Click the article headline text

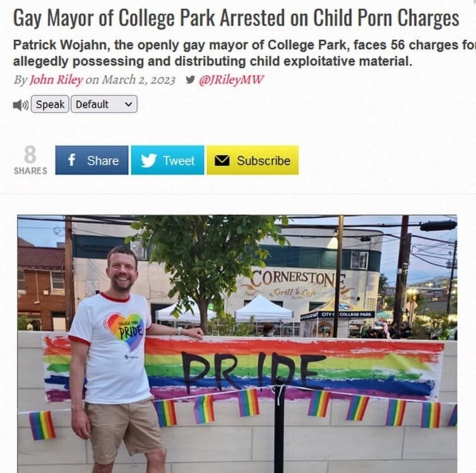click(x=236, y=18)
